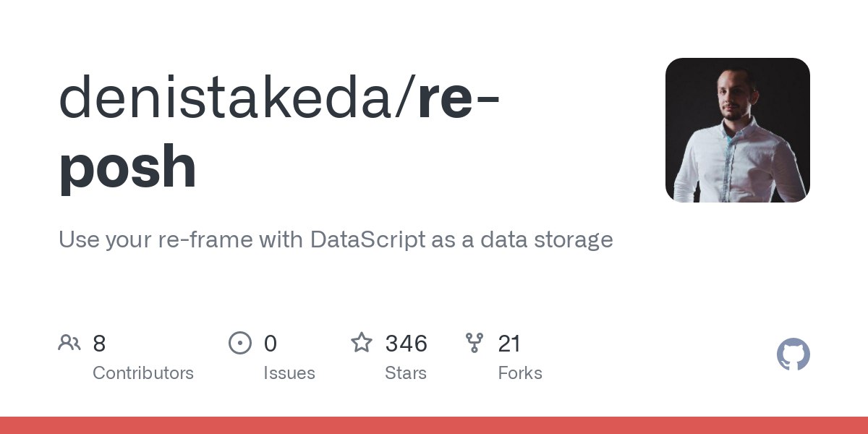Screen dimensions: 868x434
Task: Click the forks count "21"
Action: (x=509, y=344)
